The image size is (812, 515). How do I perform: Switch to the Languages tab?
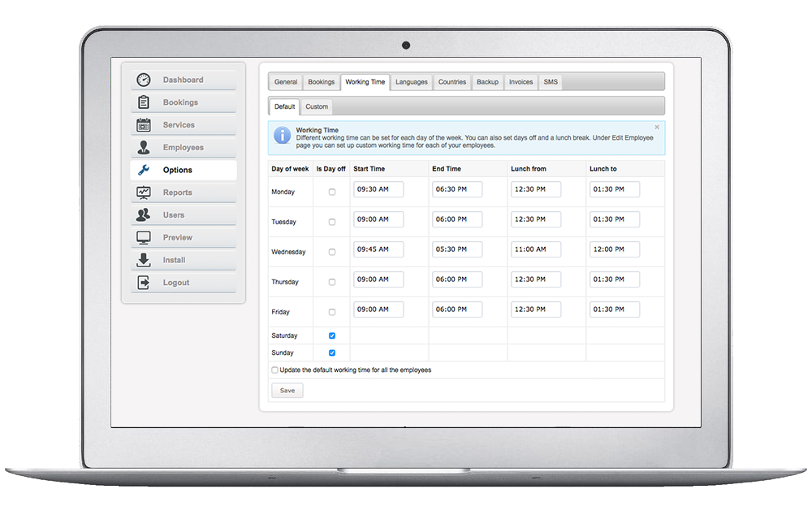coord(412,82)
